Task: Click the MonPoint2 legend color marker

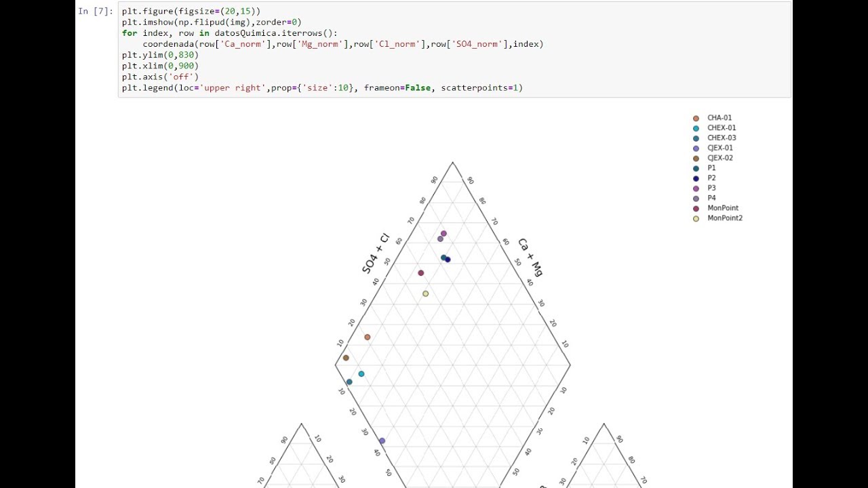Action: pyautogui.click(x=696, y=218)
